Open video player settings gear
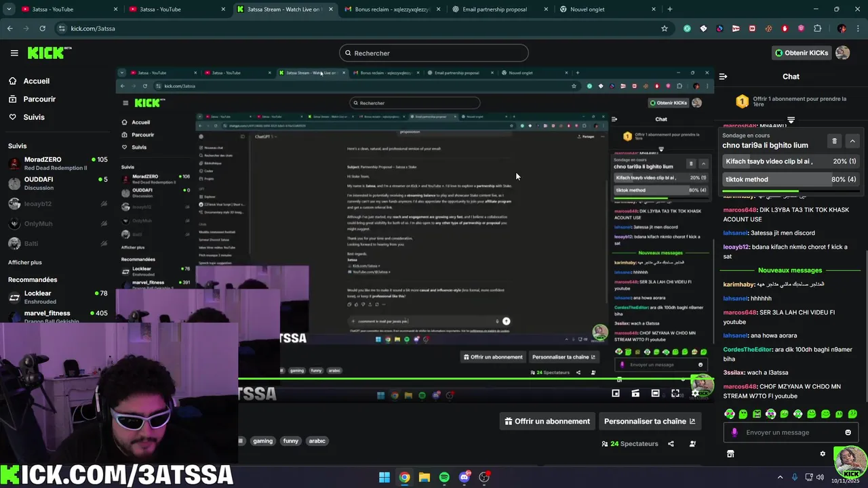This screenshot has width=868, height=488. pos(695,393)
